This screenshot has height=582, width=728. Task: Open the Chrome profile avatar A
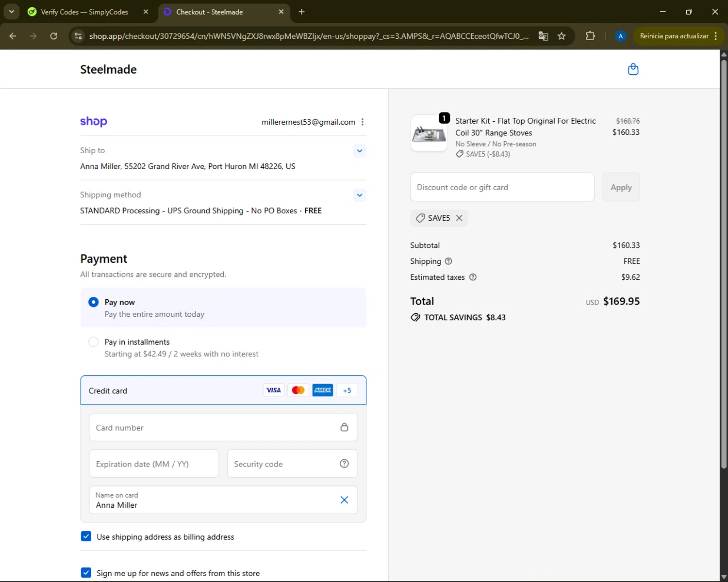coord(620,36)
